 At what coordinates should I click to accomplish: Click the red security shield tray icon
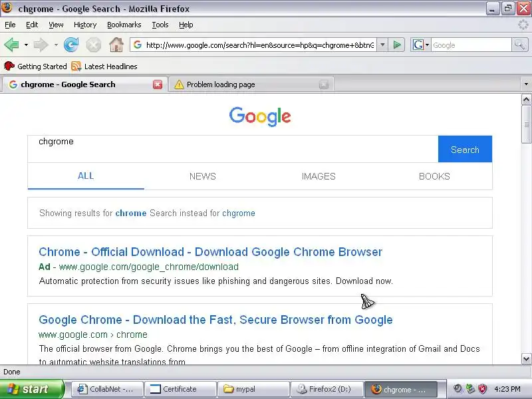coord(482,389)
